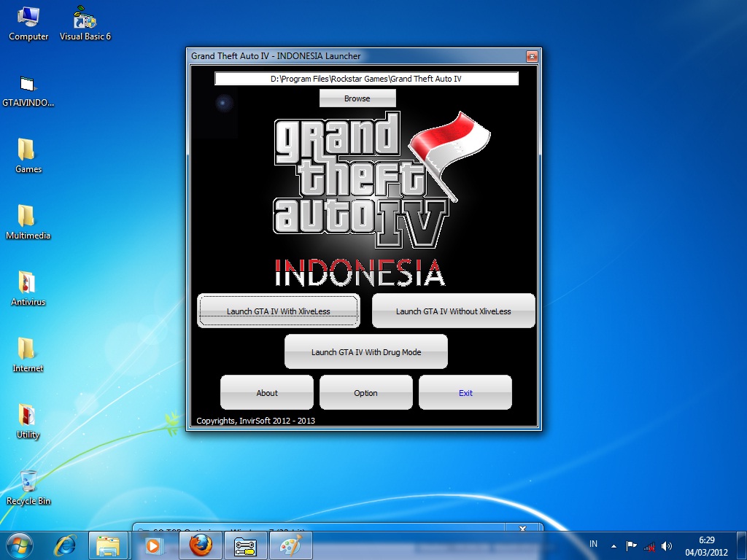
Task: Select the Multimedia folder icon
Action: click(x=28, y=222)
